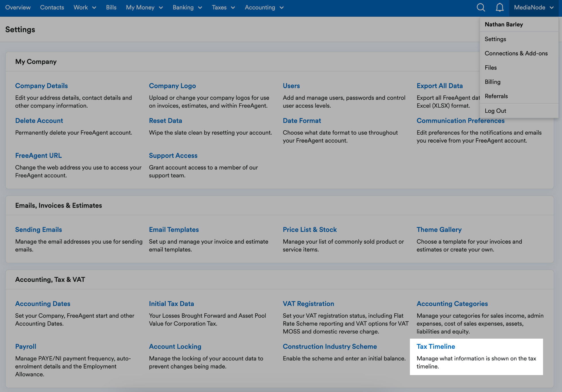Image resolution: width=562 pixels, height=392 pixels.
Task: Open the Company Details link
Action: tap(41, 86)
